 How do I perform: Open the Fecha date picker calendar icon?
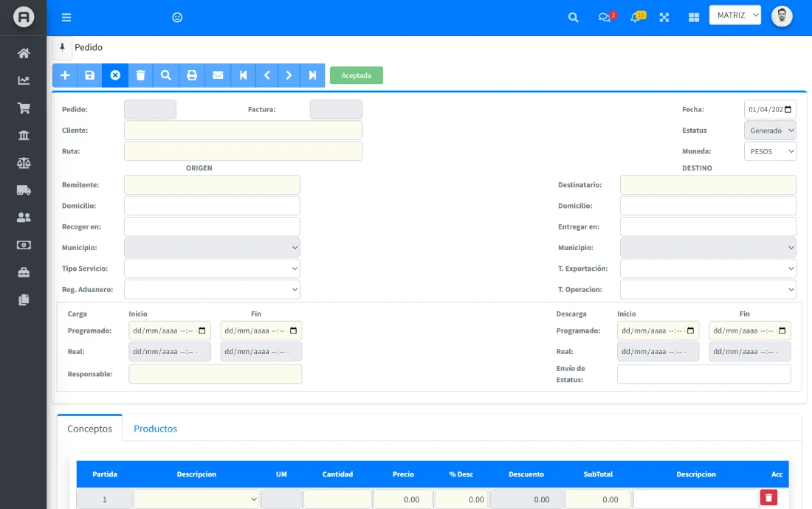click(x=788, y=110)
